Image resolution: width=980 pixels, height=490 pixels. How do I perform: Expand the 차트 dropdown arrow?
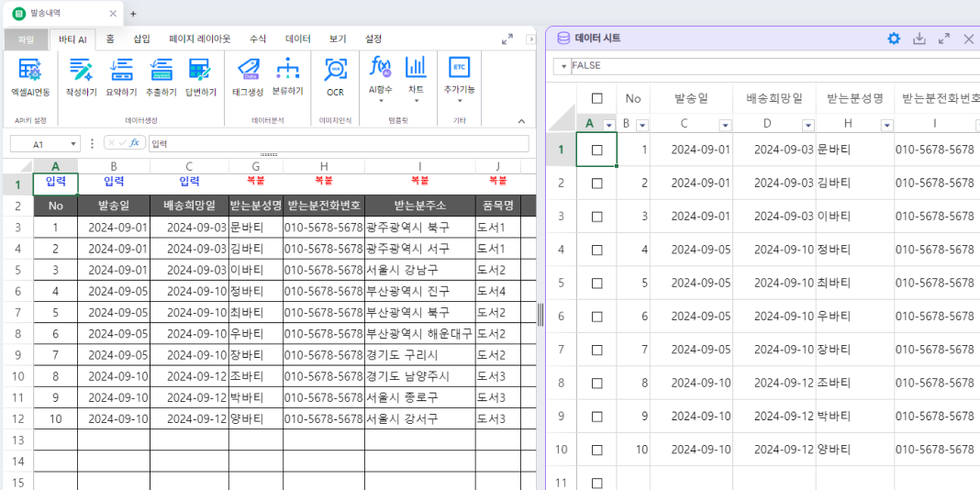pos(416,100)
